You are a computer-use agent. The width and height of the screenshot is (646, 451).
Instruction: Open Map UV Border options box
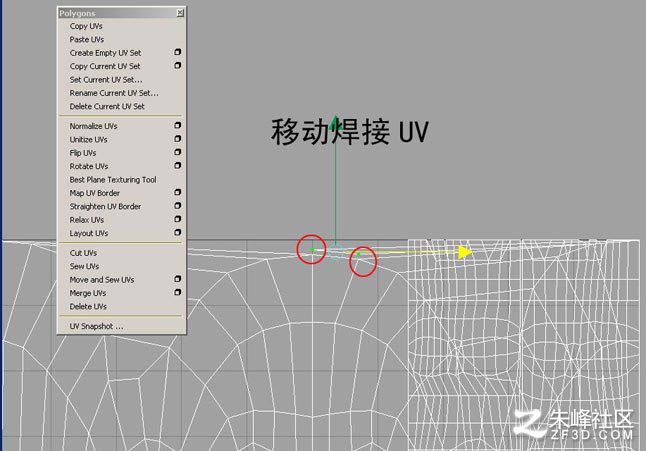[x=178, y=192]
